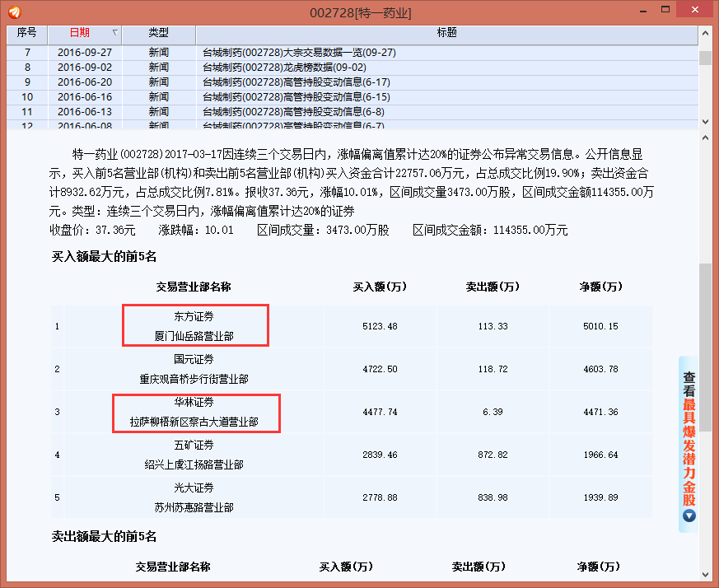Click 净额(万) header in buy table
Screen dimensions: 719x588
click(600, 287)
